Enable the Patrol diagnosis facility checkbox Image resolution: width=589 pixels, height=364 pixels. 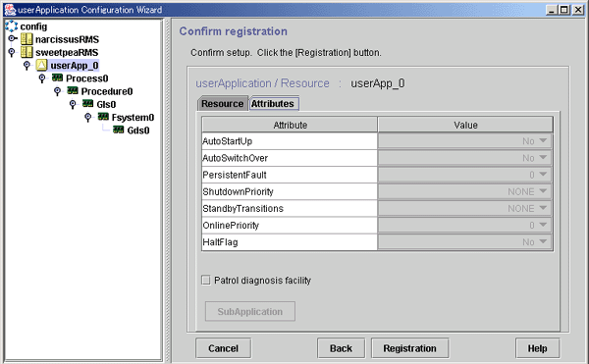(206, 280)
